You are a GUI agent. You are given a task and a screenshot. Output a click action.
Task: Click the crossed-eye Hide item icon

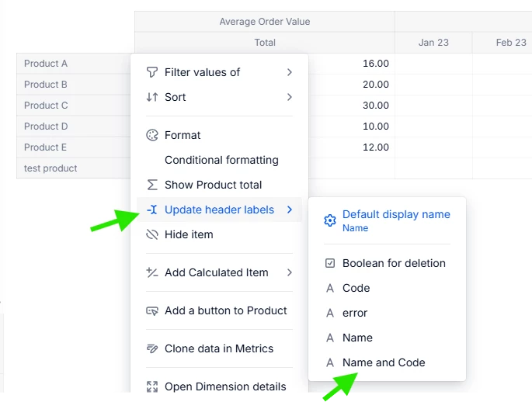click(152, 234)
